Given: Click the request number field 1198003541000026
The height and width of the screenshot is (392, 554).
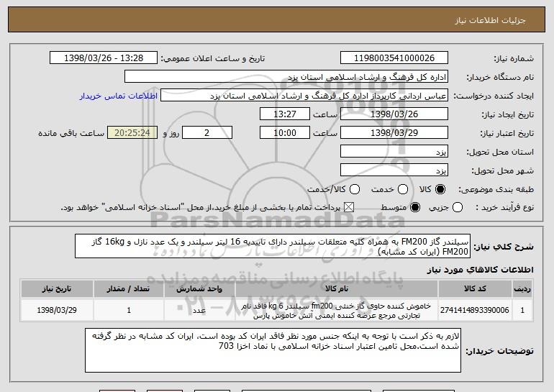Looking at the screenshot, I should coord(394,58).
